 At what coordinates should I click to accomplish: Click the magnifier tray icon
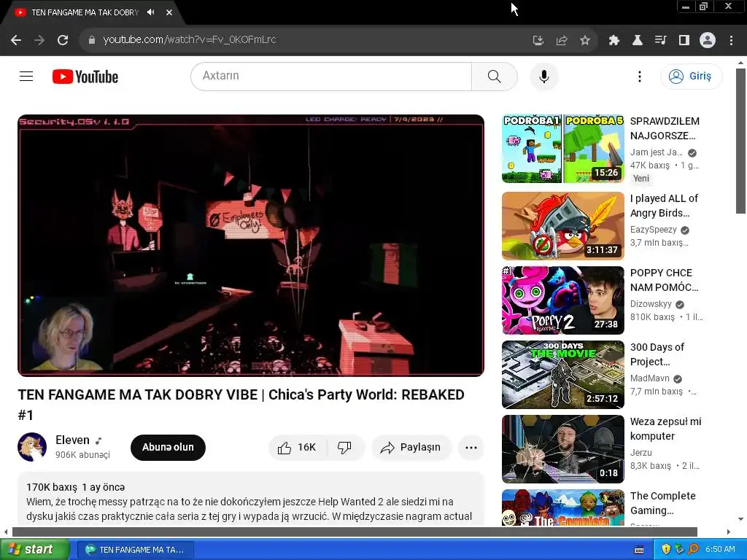(694, 549)
